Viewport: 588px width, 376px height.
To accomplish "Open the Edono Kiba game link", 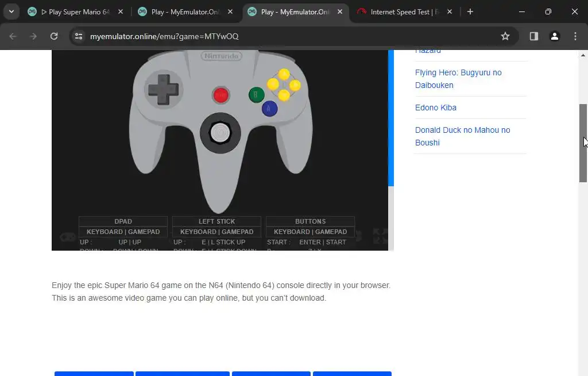I will (x=436, y=108).
